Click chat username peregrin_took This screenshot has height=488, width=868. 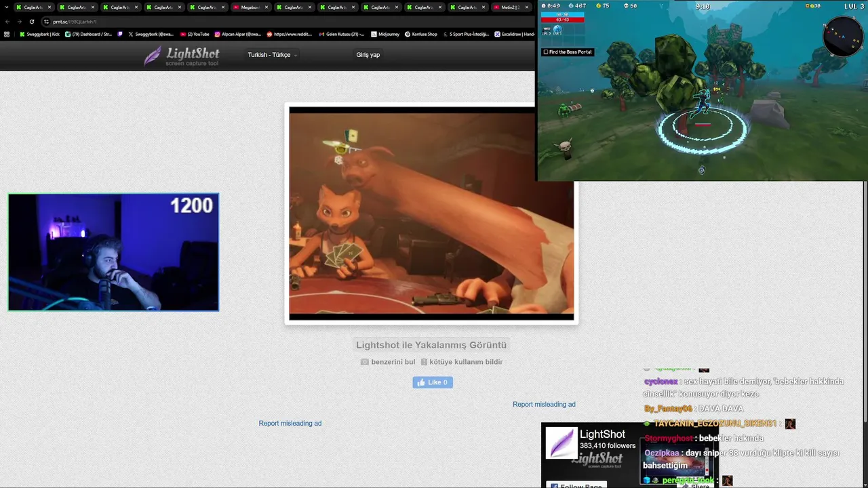pyautogui.click(x=688, y=481)
